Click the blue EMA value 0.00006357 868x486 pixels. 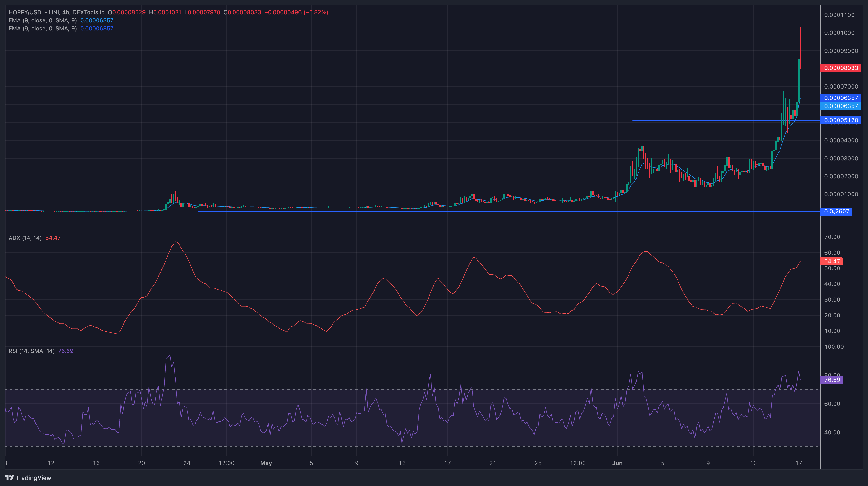point(841,98)
